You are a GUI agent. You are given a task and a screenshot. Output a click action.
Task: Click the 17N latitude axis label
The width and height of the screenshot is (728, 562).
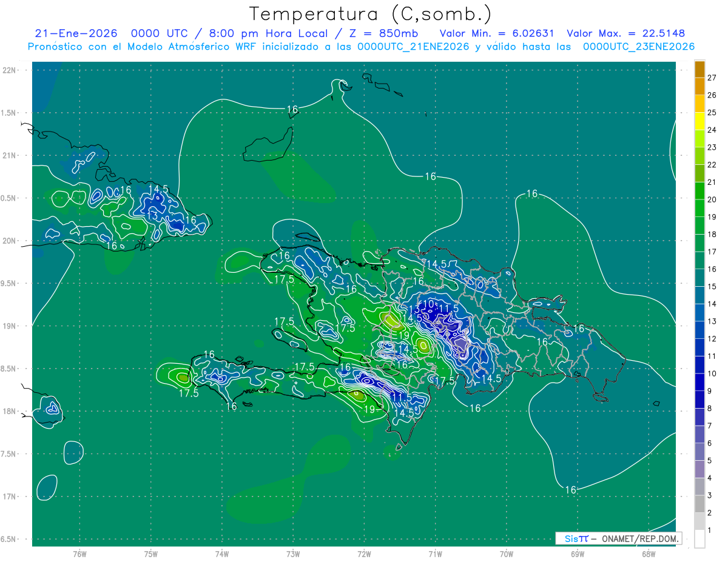pyautogui.click(x=10, y=497)
